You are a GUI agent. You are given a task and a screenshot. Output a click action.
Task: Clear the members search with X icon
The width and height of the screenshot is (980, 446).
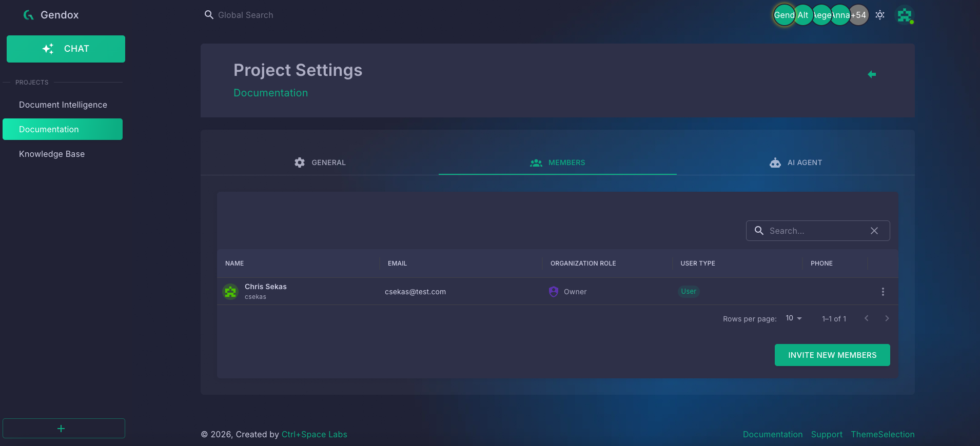874,231
